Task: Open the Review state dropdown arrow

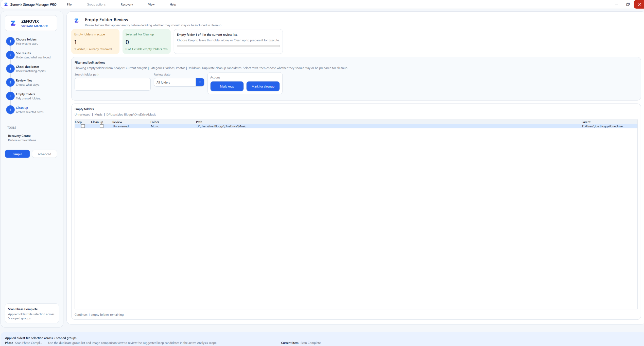Action: coord(200,82)
